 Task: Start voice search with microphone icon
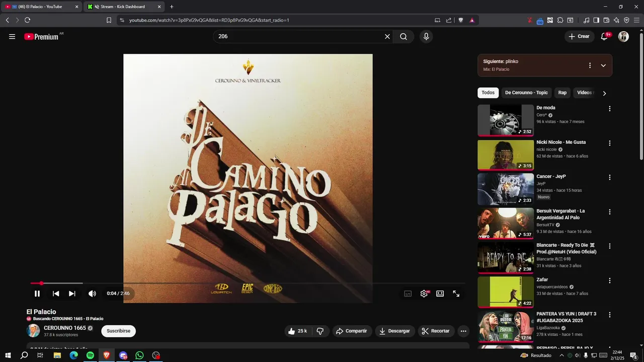[426, 37]
